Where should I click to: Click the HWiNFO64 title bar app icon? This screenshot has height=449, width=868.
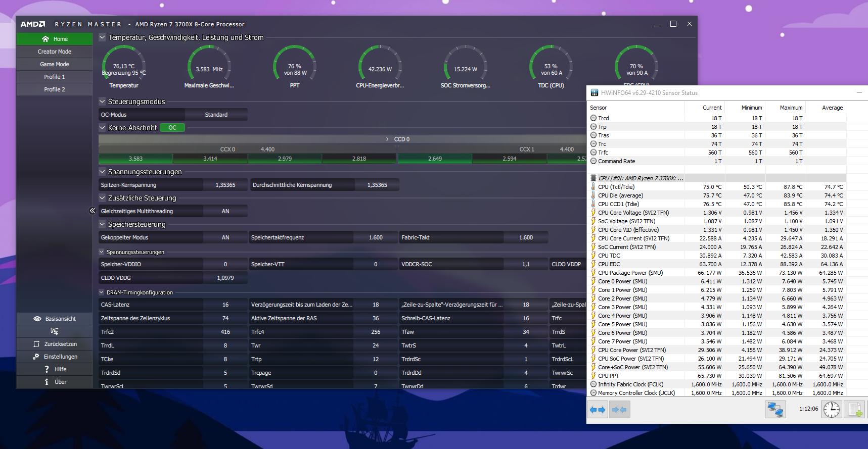595,93
